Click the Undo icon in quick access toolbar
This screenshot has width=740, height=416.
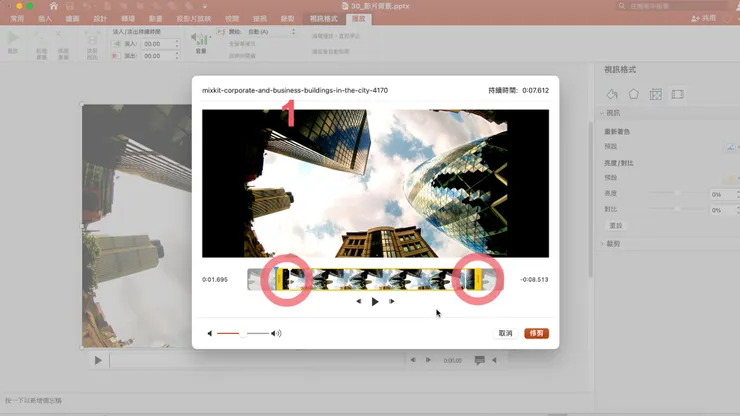coord(87,6)
